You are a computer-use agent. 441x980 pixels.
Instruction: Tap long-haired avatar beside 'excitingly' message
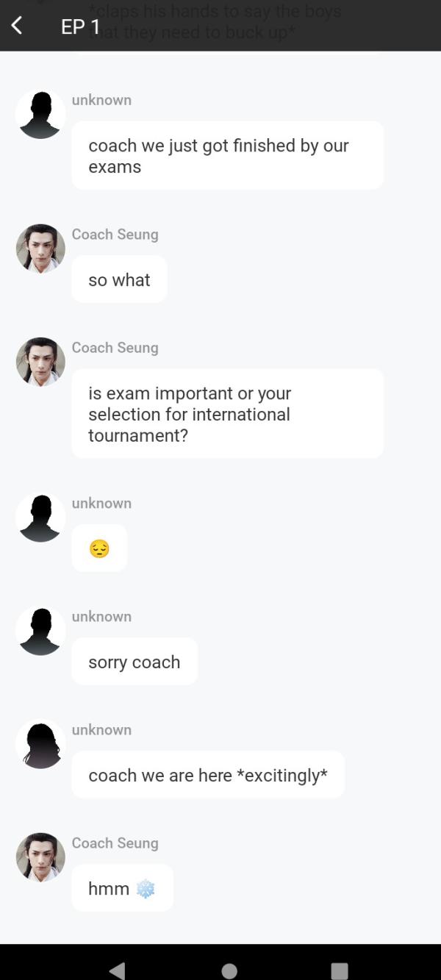click(x=40, y=744)
